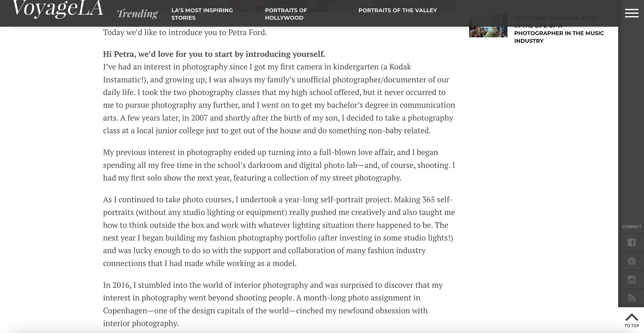Click the To Top arrow
644x333 pixels.
coord(632,317)
